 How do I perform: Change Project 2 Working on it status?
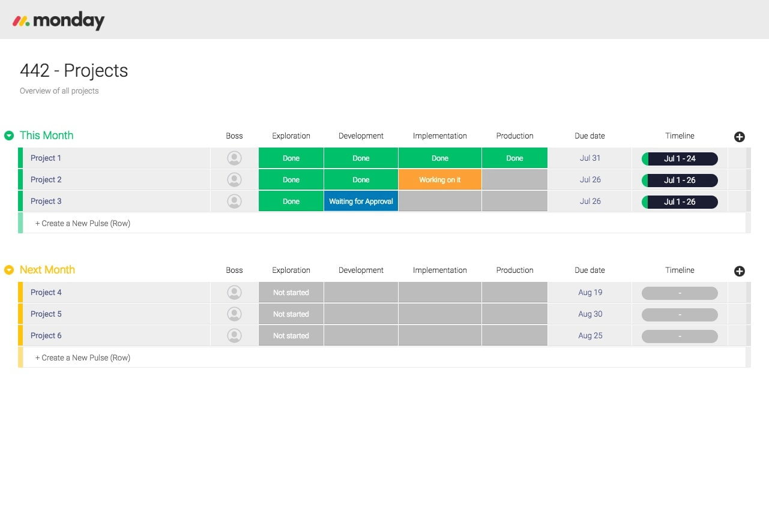[440, 180]
